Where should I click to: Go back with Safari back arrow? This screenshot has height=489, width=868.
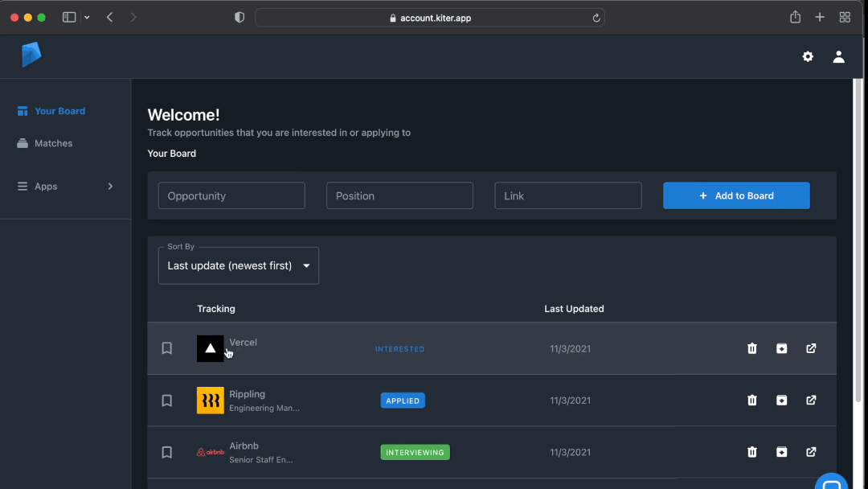click(109, 17)
